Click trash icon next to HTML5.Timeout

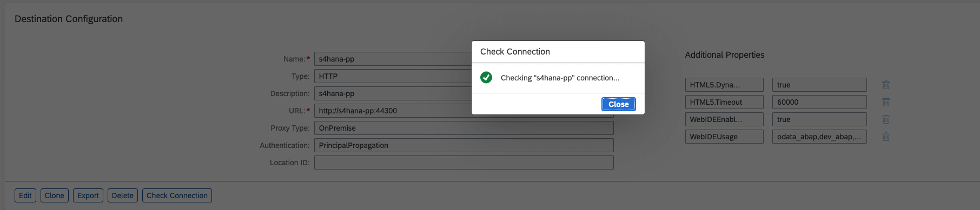pos(886,102)
